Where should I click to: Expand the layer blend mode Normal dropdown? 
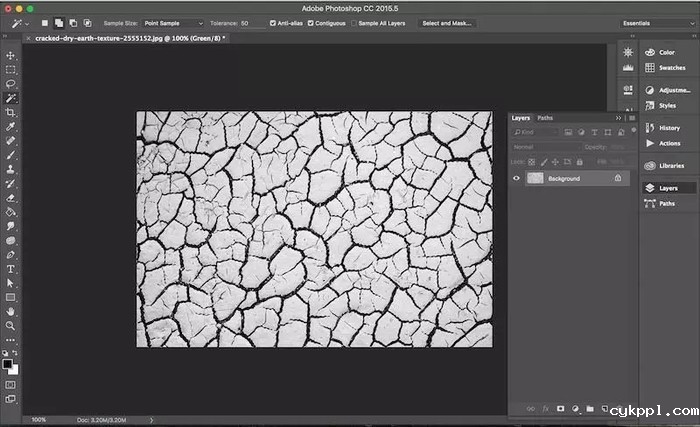tap(545, 147)
